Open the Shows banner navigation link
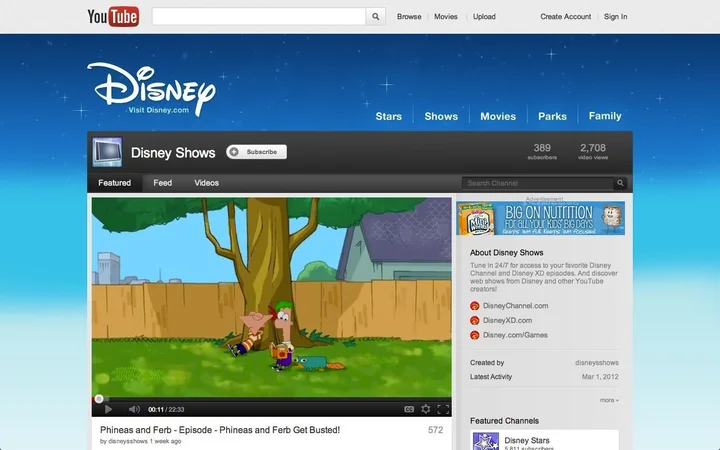Image resolution: width=720 pixels, height=450 pixels. point(441,116)
